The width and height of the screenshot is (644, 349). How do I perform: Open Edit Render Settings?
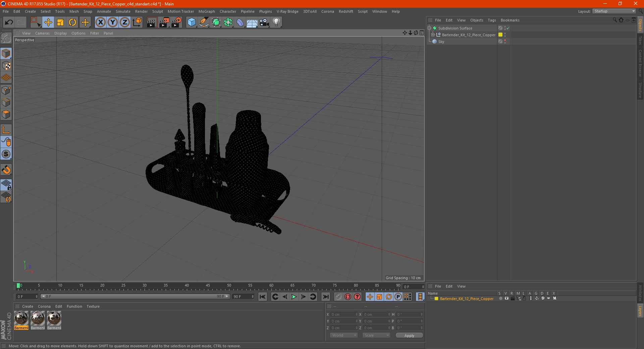coord(176,22)
